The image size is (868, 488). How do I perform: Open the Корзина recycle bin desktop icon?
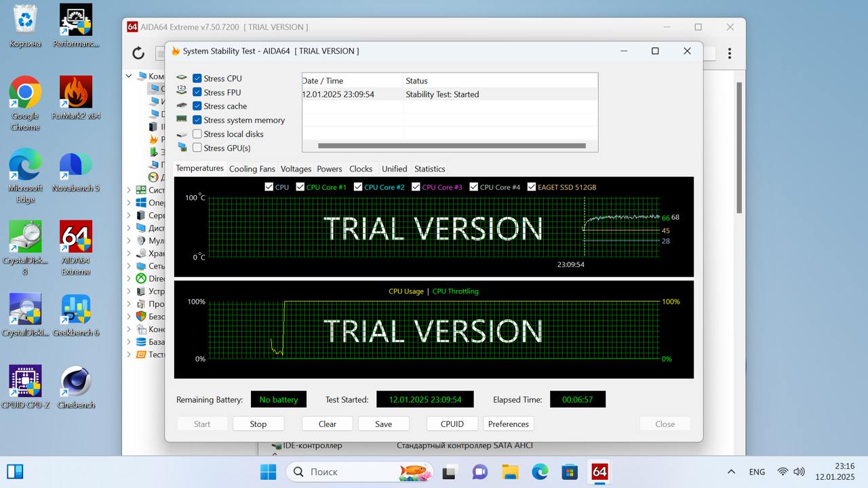click(x=25, y=26)
